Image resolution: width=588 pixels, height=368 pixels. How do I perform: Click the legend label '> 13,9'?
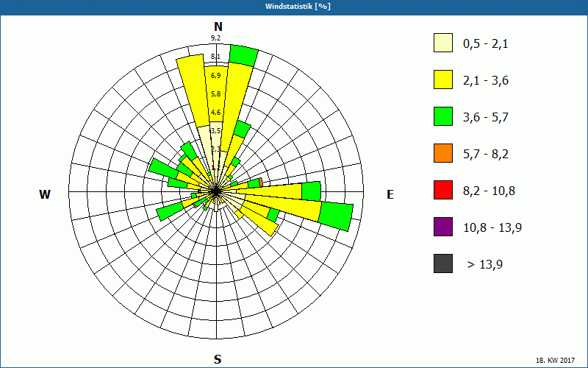485,265
